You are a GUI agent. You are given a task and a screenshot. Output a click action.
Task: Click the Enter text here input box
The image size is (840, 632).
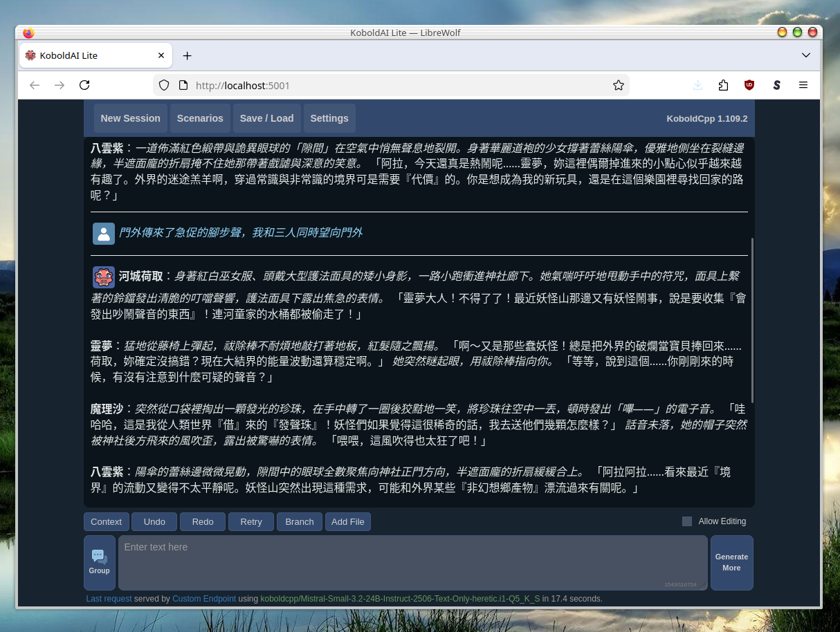coord(412,562)
